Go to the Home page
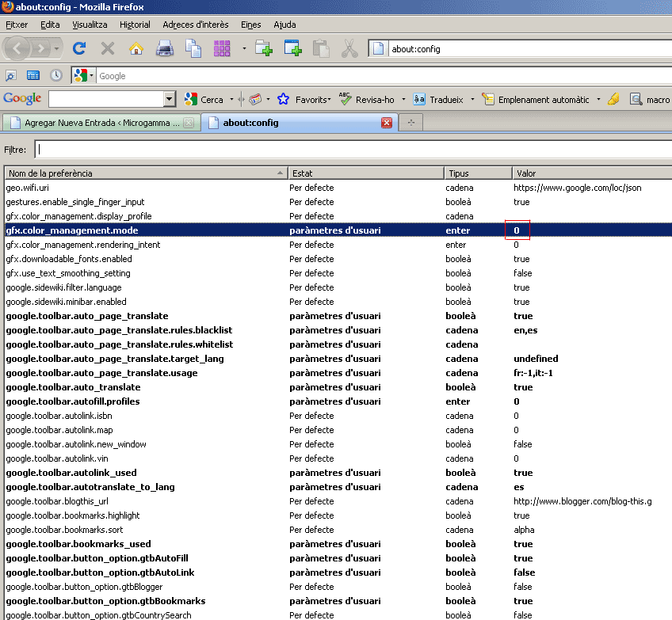The width and height of the screenshot is (672, 620). [136, 48]
